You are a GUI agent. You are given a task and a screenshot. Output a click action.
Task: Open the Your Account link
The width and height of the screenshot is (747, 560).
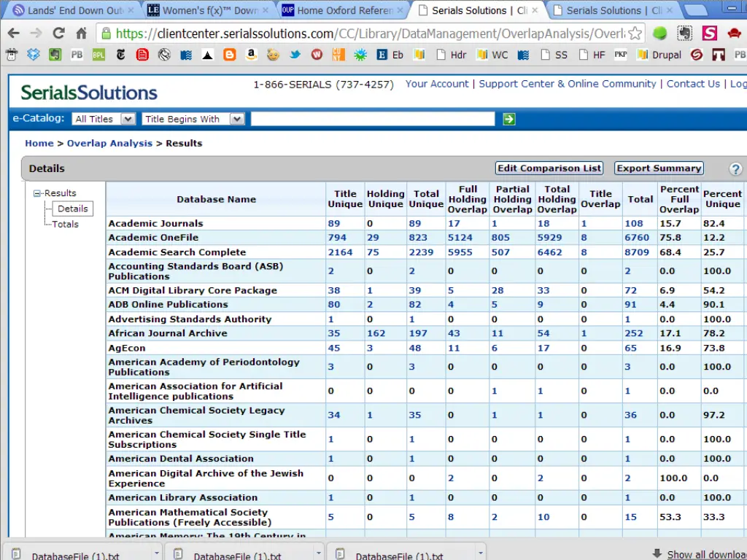pyautogui.click(x=437, y=84)
